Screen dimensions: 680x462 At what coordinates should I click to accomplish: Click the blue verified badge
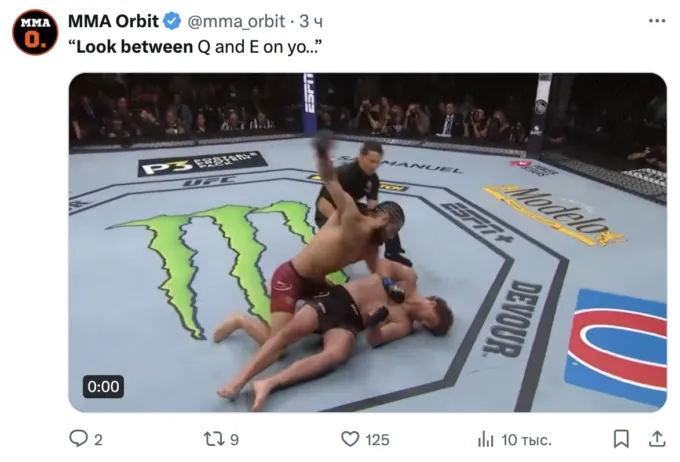[x=172, y=21]
